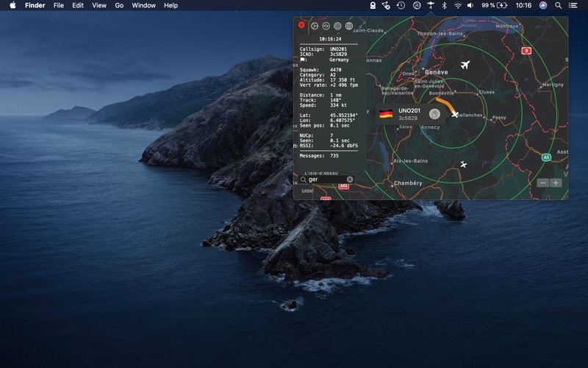Viewport: 588px width, 368px height.
Task: Click the globe map-type toolbar icon
Action: (348, 26)
